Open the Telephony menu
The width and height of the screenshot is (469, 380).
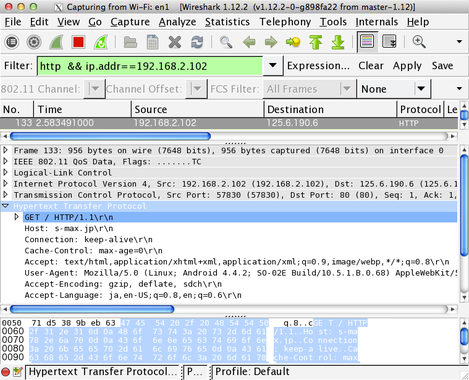tap(285, 22)
